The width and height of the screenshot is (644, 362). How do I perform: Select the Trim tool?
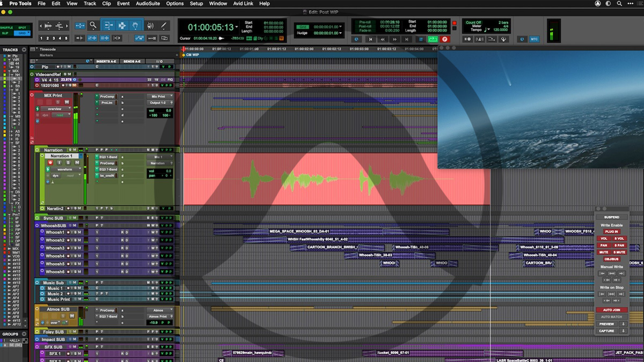click(x=108, y=26)
